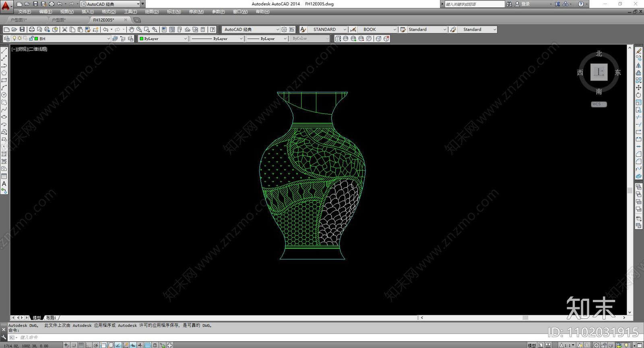Click the [-][俯视][二维线框] viewport label

pyautogui.click(x=29, y=49)
